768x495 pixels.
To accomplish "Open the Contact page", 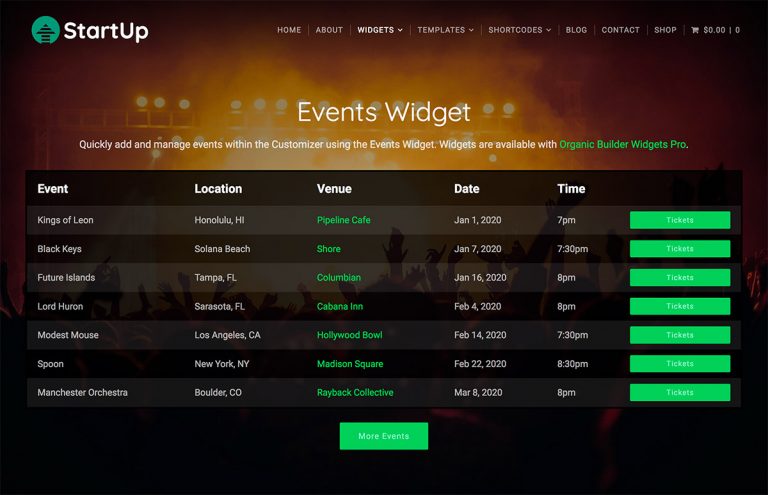I will (621, 30).
